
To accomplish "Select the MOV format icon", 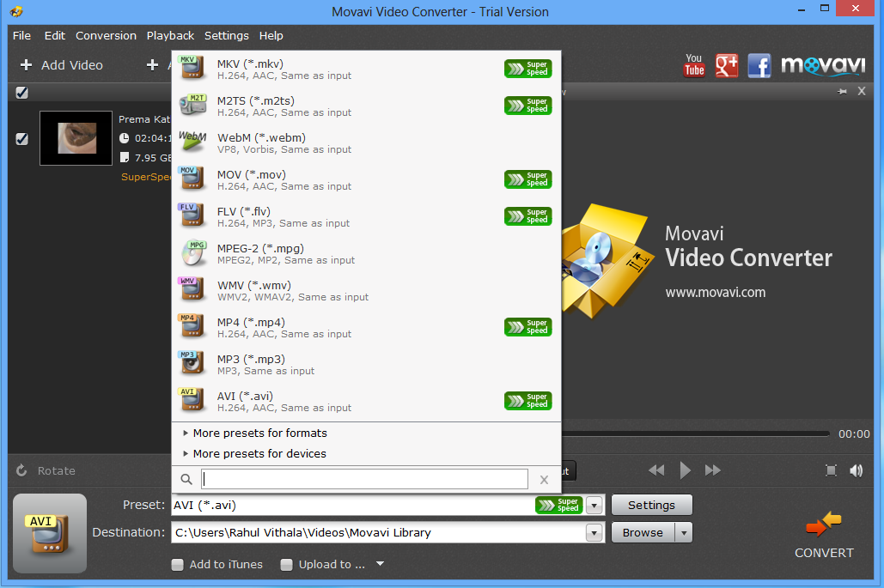I will (192, 178).
